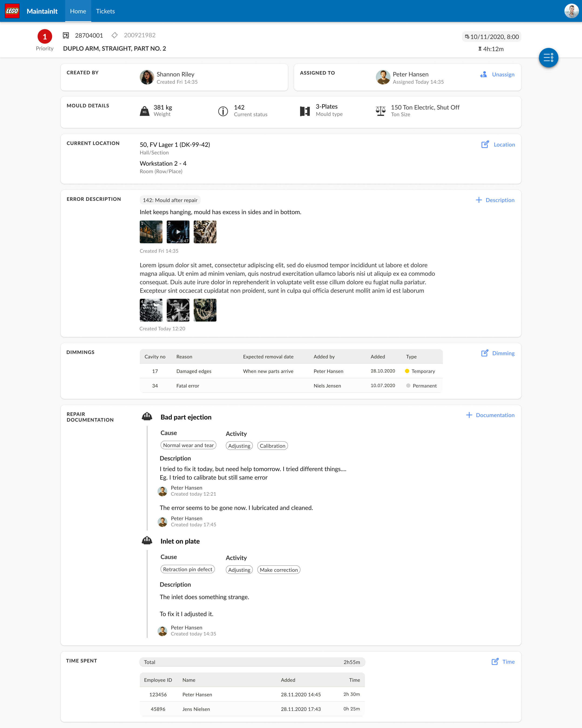
Task: Open error image thumbnail number 3
Action: (205, 232)
